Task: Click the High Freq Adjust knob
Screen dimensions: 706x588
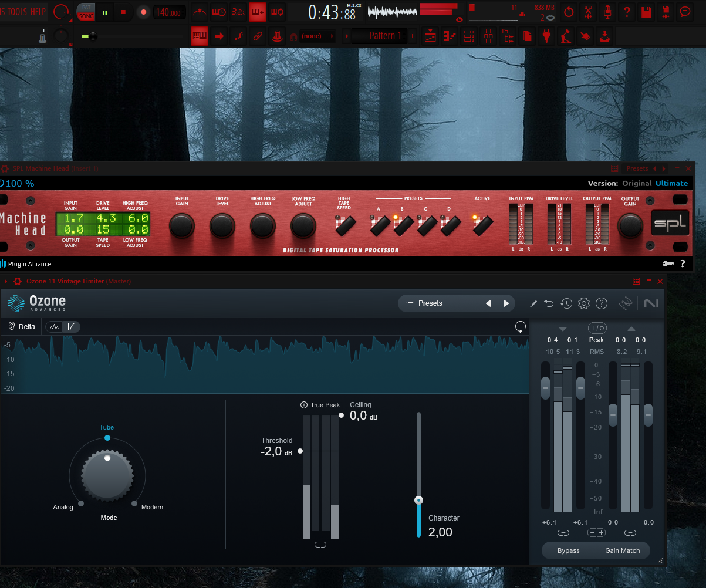Action: click(263, 226)
